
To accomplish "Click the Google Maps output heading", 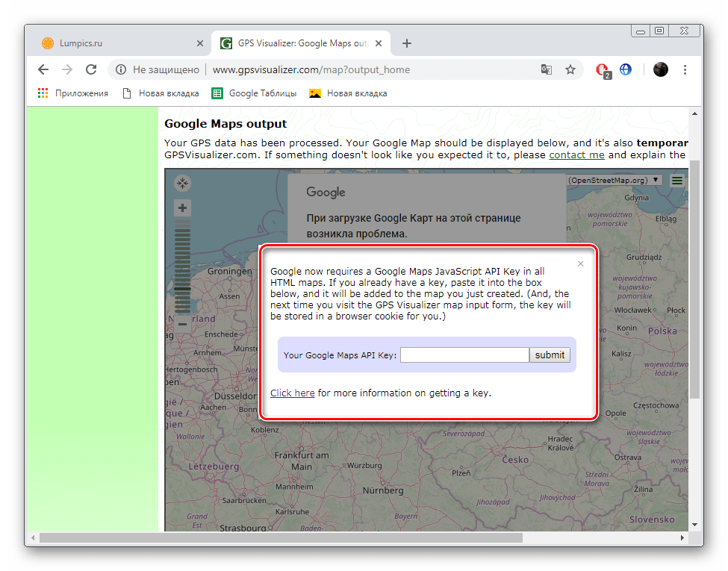I will [225, 123].
